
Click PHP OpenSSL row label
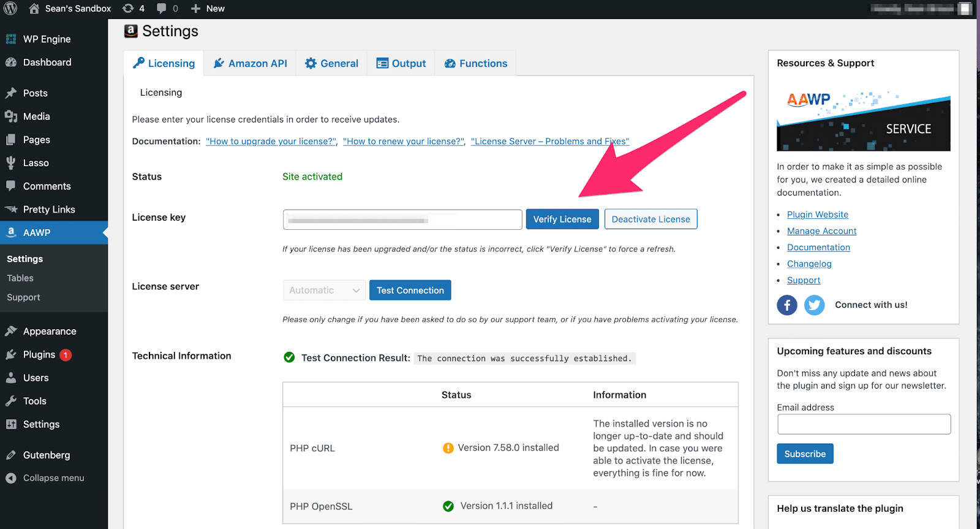[x=321, y=507]
